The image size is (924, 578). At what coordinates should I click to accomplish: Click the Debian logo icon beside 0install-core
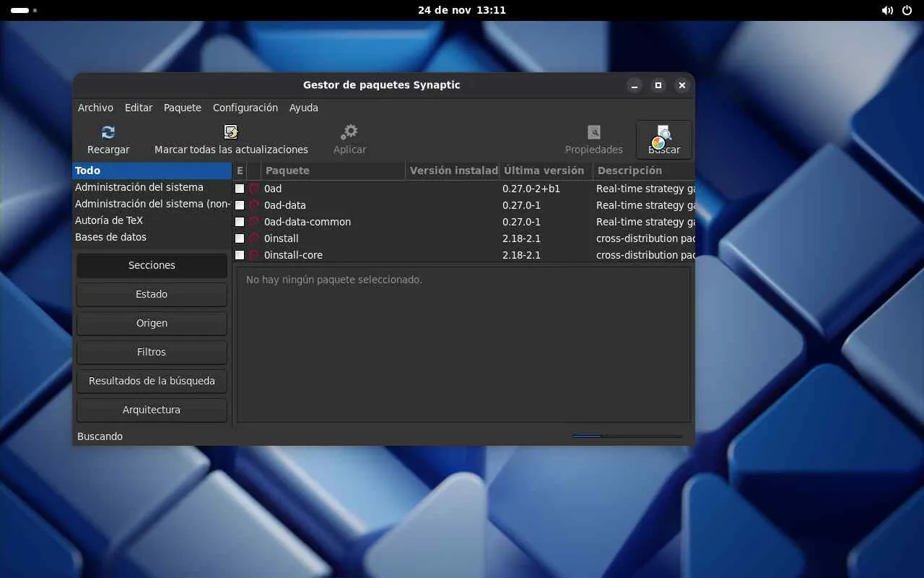click(x=254, y=255)
